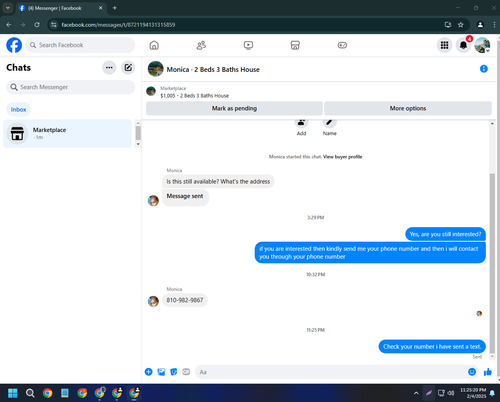Viewport: 500px width, 402px height.
Task: Open more actions plus icon in composer
Action: click(x=149, y=372)
